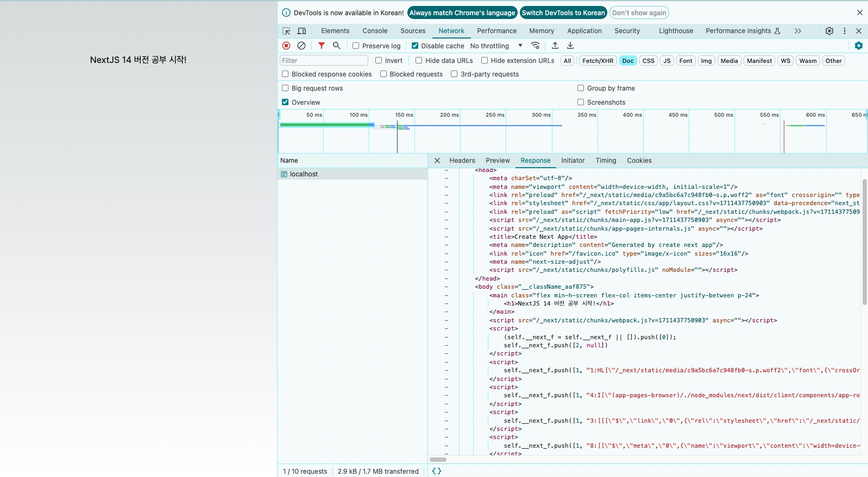Viewport: 868px width, 477px height.
Task: Open DevTools three-dot customize menu
Action: point(845,31)
